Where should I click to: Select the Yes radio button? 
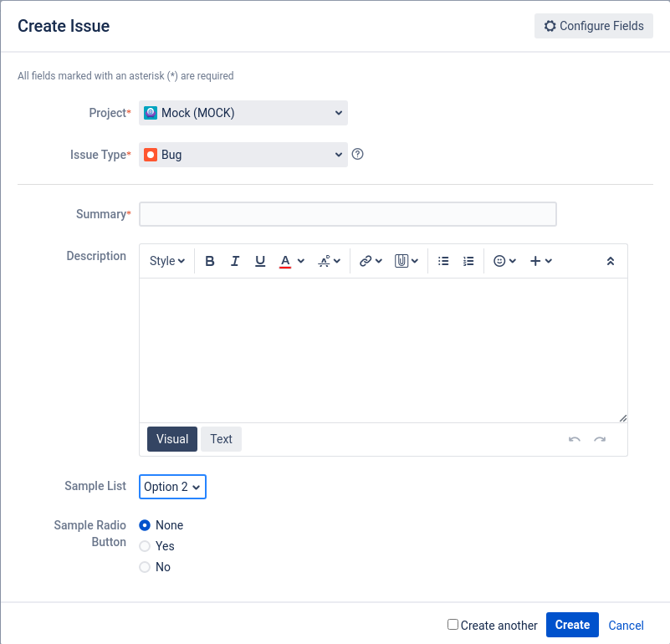[145, 546]
